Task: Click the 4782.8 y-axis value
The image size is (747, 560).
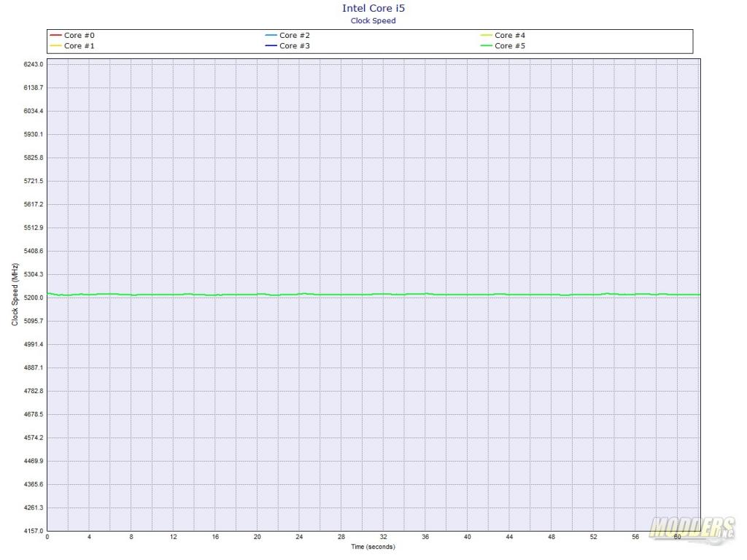Action: (x=34, y=391)
